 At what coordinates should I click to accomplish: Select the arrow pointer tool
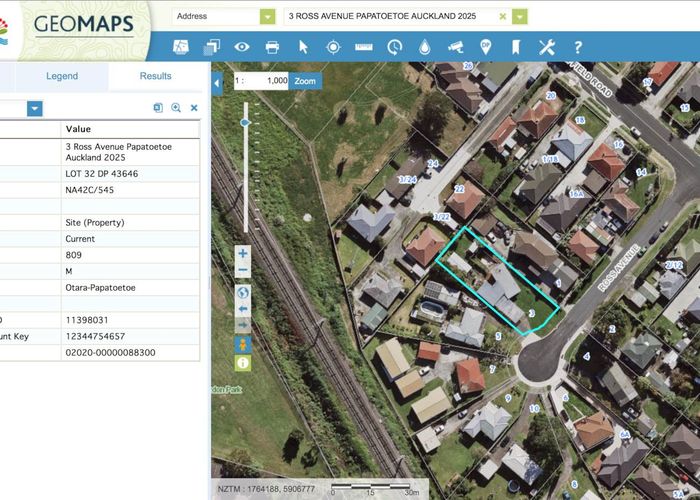pos(303,47)
